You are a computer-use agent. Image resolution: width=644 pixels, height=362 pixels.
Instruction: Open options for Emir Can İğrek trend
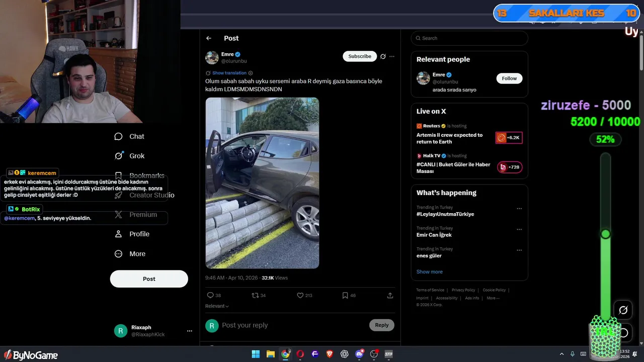[519, 229]
